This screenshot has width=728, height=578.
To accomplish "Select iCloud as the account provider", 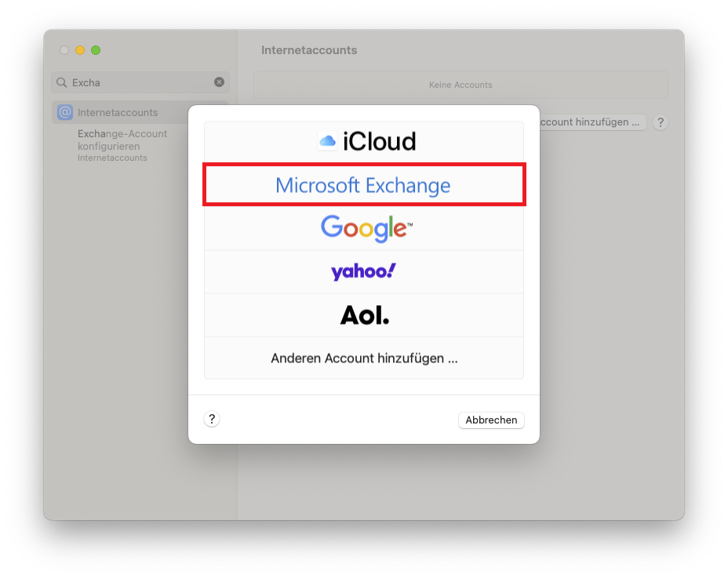I will tap(363, 141).
